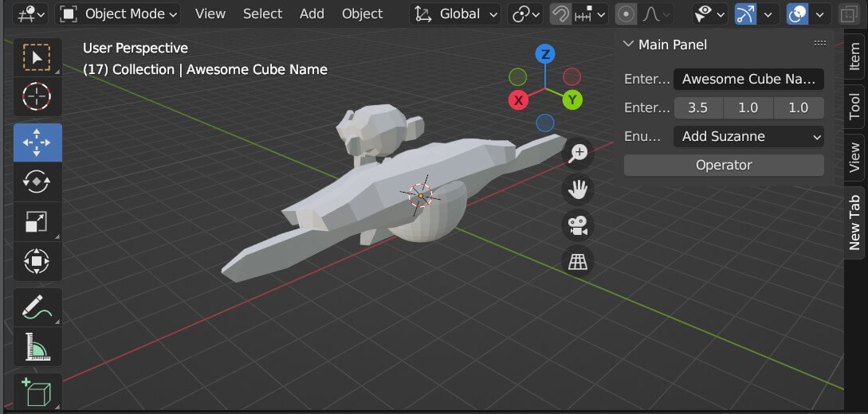This screenshot has width=868, height=414.
Task: Select the Add Cube tool
Action: click(37, 392)
